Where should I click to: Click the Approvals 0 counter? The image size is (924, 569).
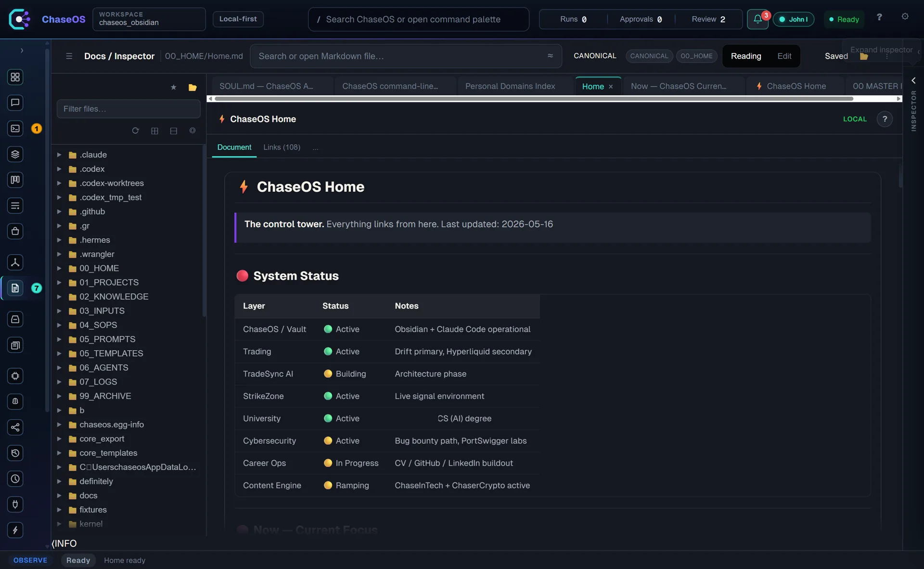point(641,19)
